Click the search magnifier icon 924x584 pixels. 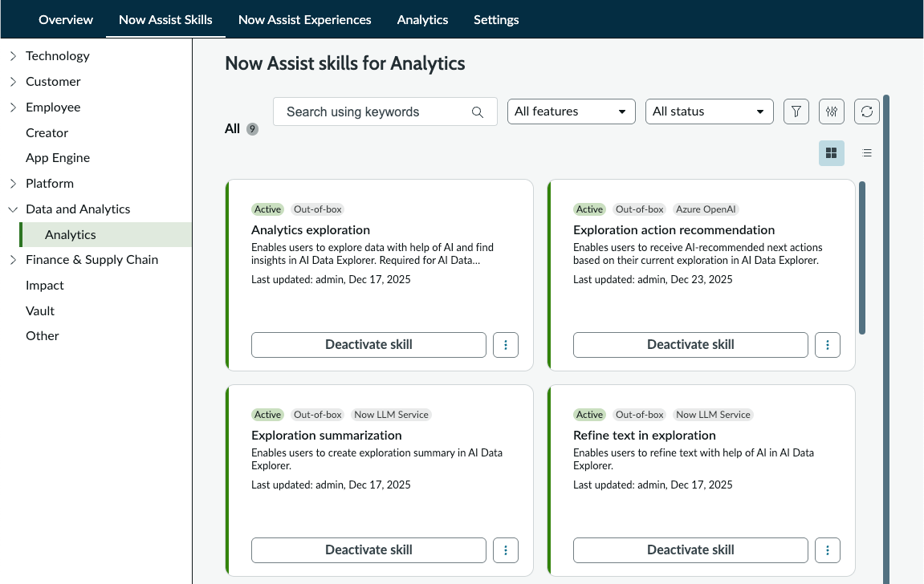coord(478,112)
